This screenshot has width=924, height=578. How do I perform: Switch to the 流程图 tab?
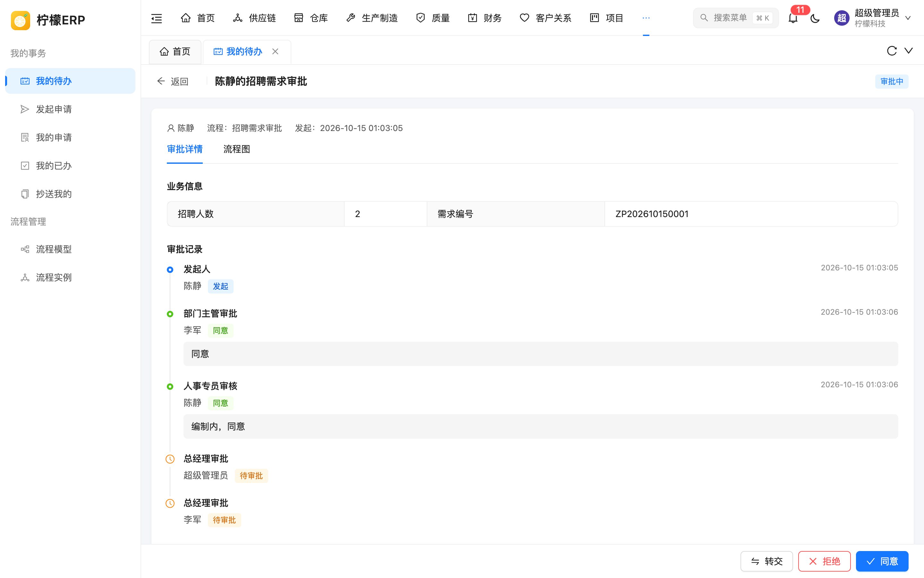click(237, 149)
